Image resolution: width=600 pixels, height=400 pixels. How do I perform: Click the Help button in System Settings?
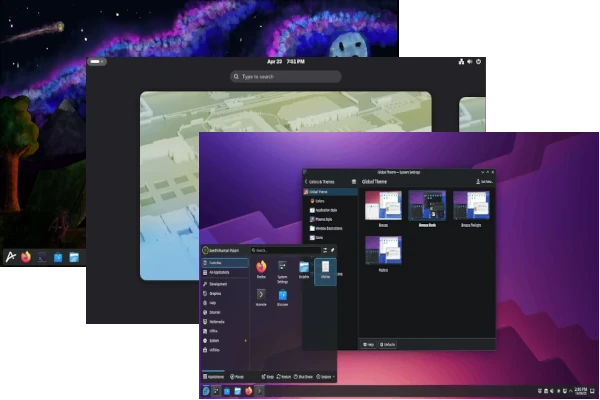click(368, 344)
